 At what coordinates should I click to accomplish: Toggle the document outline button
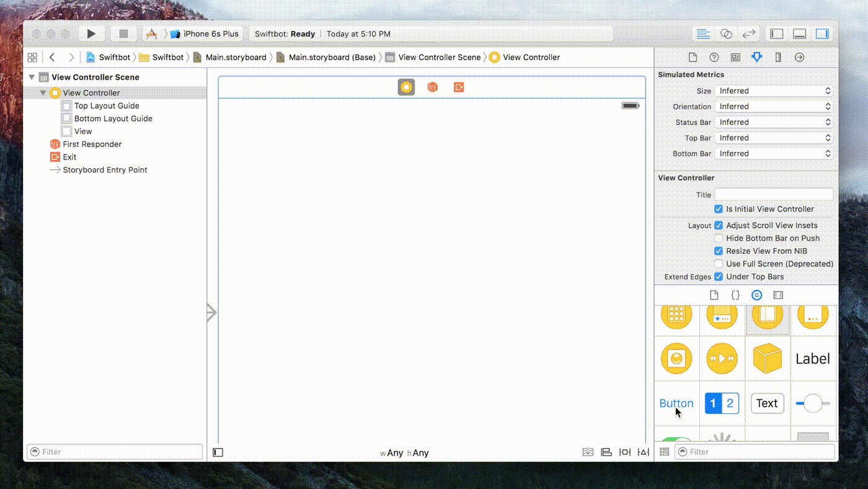(218, 452)
